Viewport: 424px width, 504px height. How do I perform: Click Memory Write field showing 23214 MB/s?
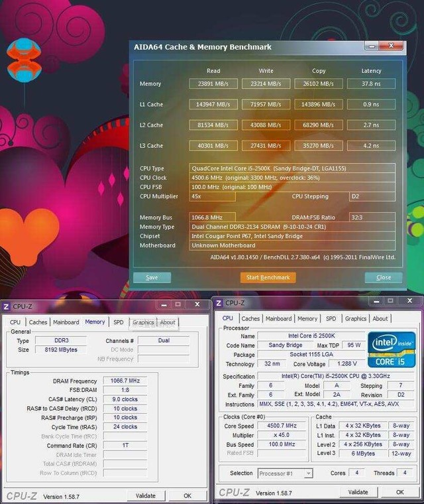tap(266, 84)
